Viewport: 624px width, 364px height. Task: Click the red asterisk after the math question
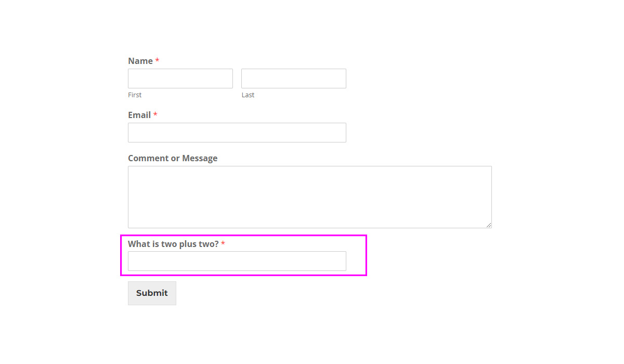click(223, 243)
